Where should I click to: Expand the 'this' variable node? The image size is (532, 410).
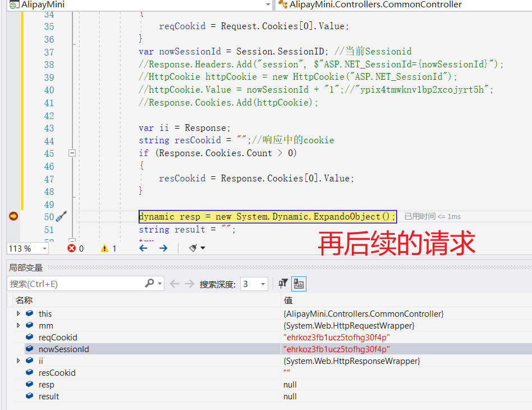click(x=19, y=313)
